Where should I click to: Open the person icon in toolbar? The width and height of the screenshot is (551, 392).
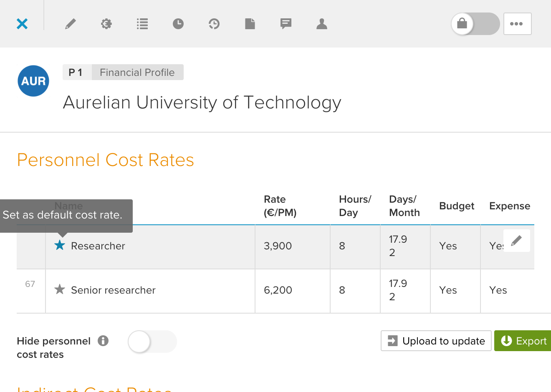pyautogui.click(x=322, y=24)
